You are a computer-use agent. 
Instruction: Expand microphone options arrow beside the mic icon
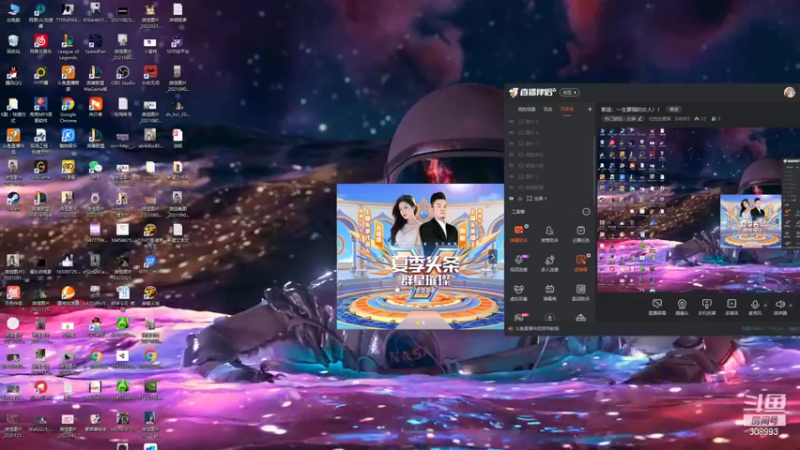point(765,305)
